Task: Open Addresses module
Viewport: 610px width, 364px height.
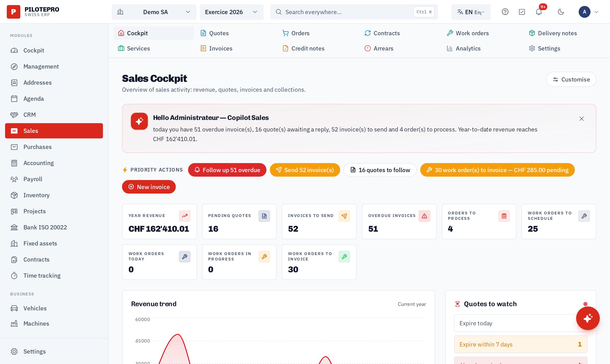Action: [x=54, y=83]
